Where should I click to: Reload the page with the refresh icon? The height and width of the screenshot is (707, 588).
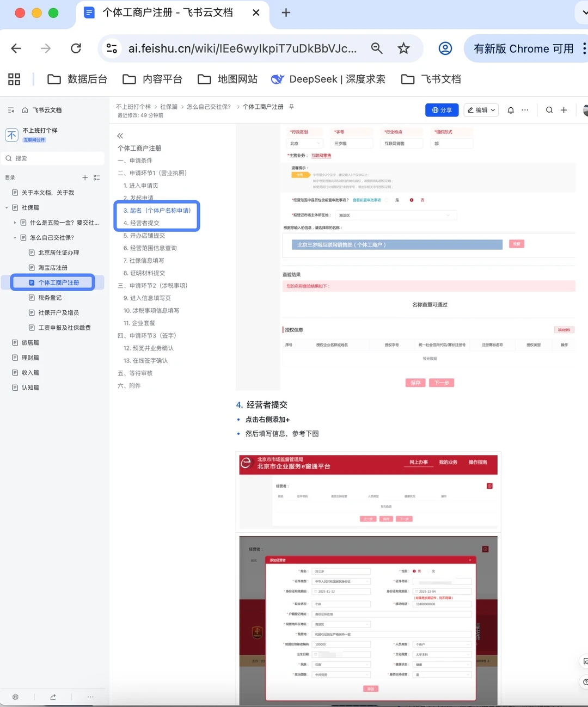[76, 48]
